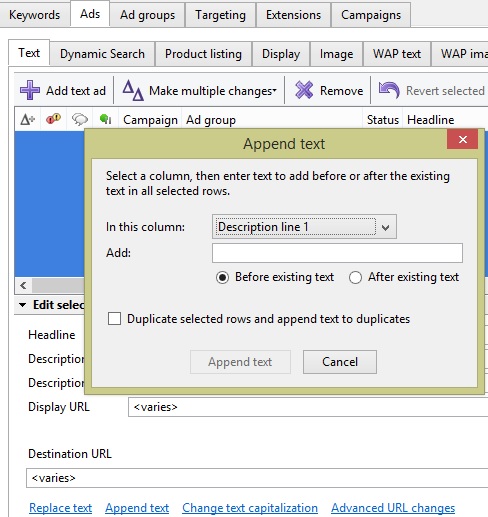Open the Description line 1 column dropdown

click(x=304, y=227)
